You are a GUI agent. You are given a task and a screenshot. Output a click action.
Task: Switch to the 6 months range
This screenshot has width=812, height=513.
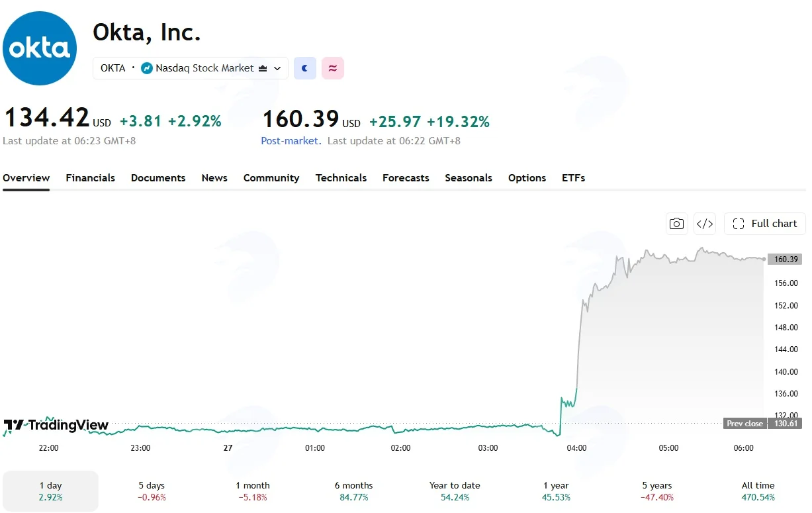point(354,491)
